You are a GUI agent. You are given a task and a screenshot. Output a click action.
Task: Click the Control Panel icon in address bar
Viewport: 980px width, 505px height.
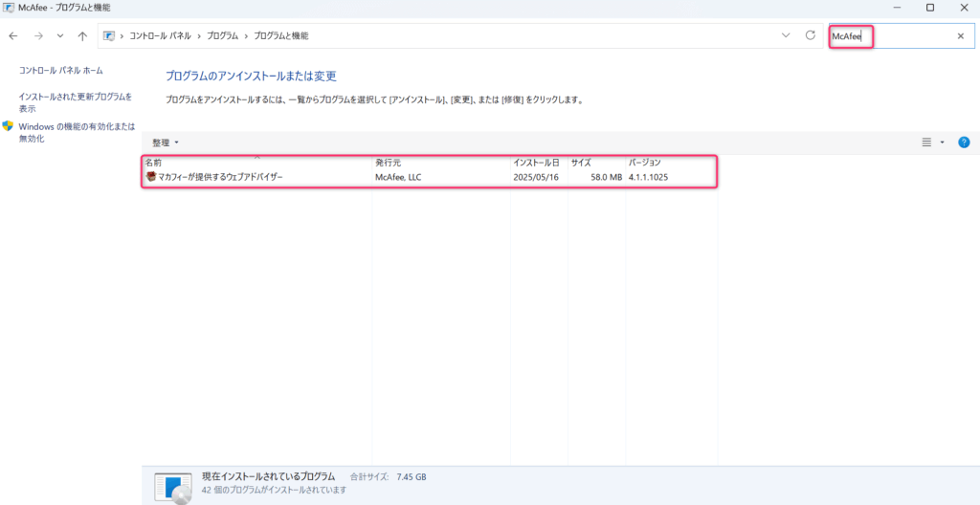pyautogui.click(x=109, y=36)
